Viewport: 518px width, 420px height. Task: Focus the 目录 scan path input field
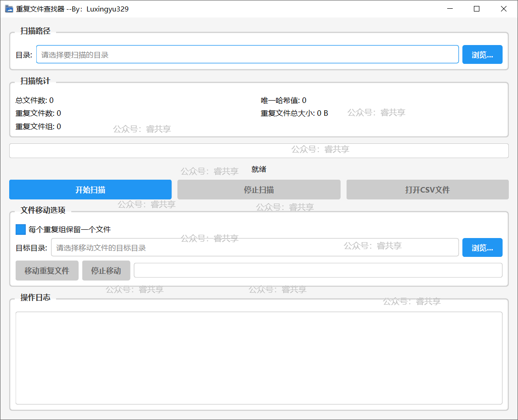[247, 55]
